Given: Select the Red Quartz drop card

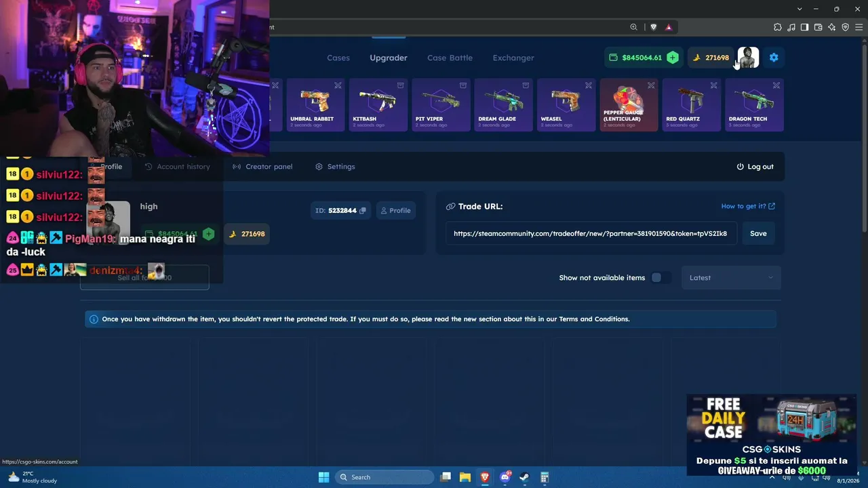Looking at the screenshot, I should pos(692,105).
